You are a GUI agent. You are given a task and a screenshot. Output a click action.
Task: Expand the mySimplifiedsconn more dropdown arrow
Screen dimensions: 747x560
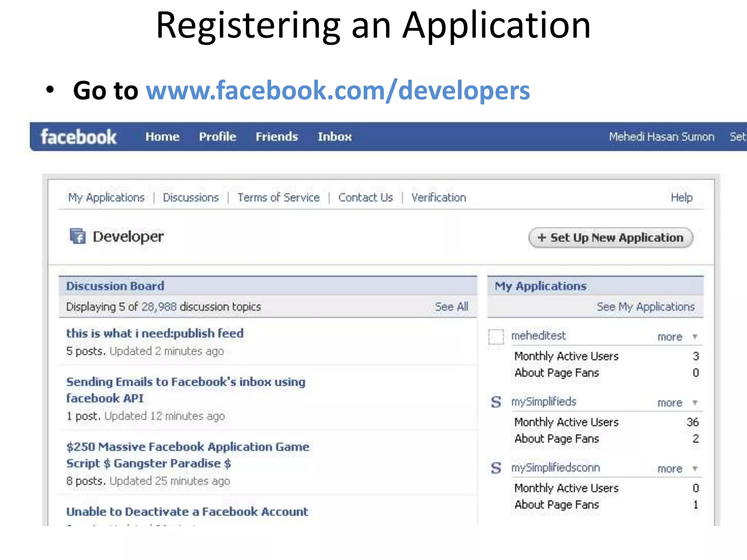click(x=695, y=468)
